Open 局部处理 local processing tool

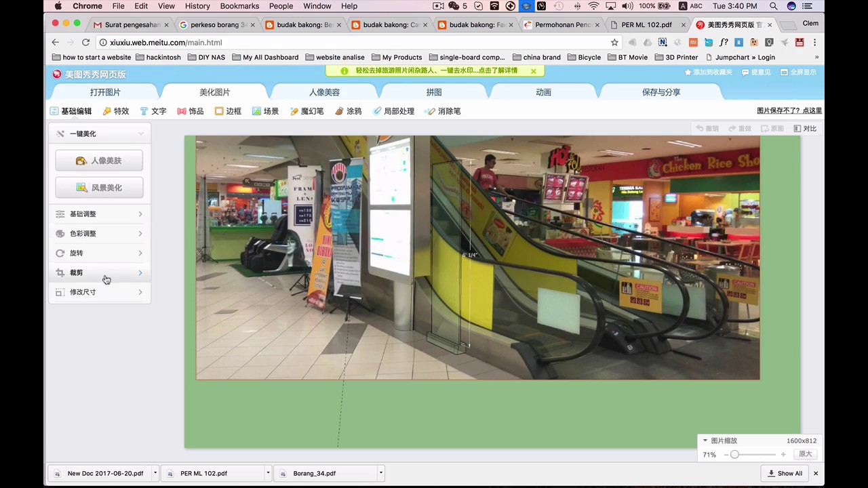tap(393, 111)
